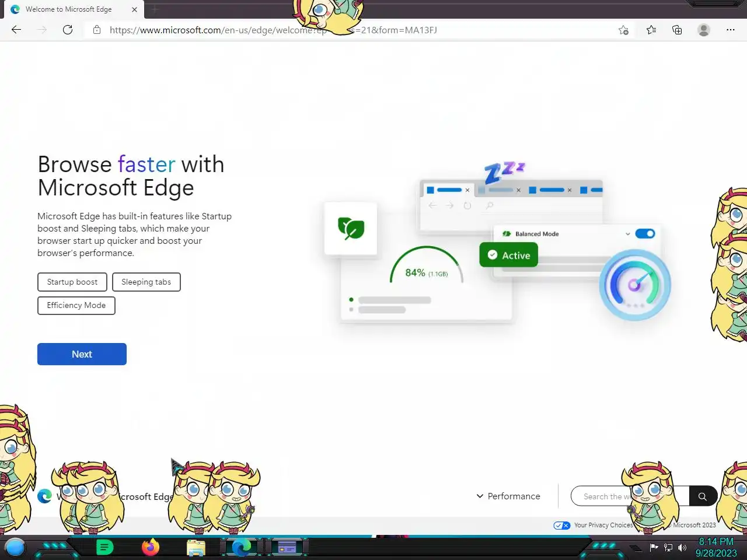The width and height of the screenshot is (747, 560).
Task: Switch to Microsoft Edge taskbar button
Action: coord(242,548)
